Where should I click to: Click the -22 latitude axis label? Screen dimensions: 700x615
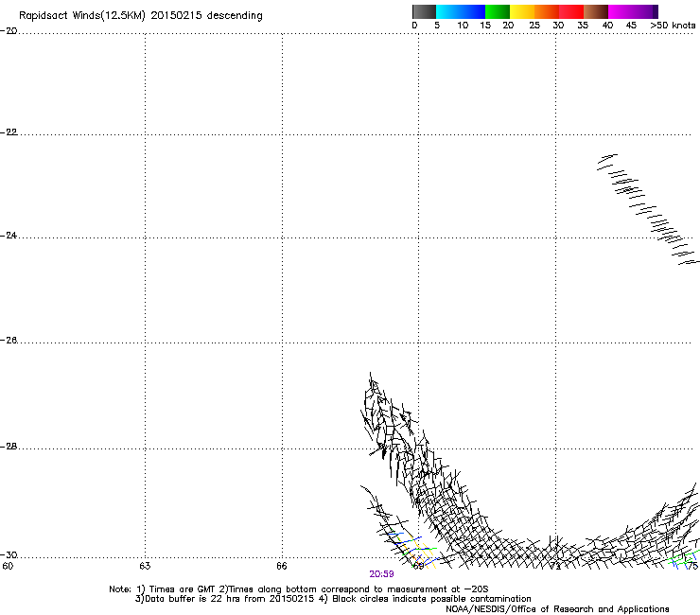click(9, 132)
